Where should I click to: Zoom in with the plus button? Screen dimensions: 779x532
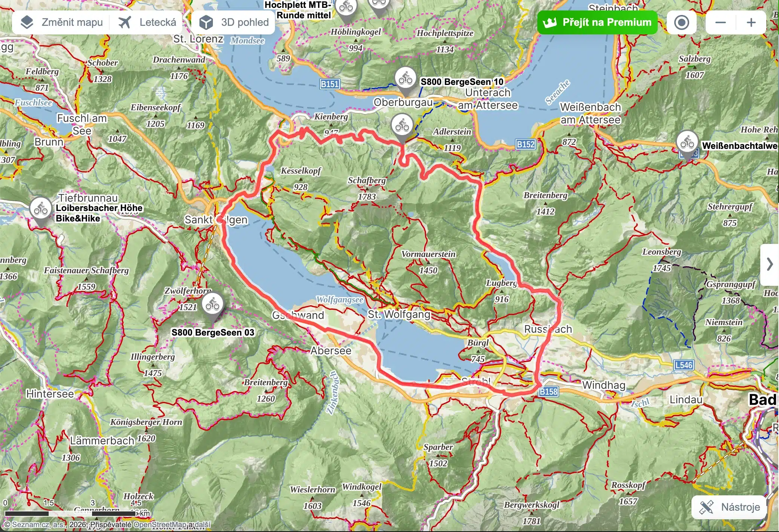point(751,22)
